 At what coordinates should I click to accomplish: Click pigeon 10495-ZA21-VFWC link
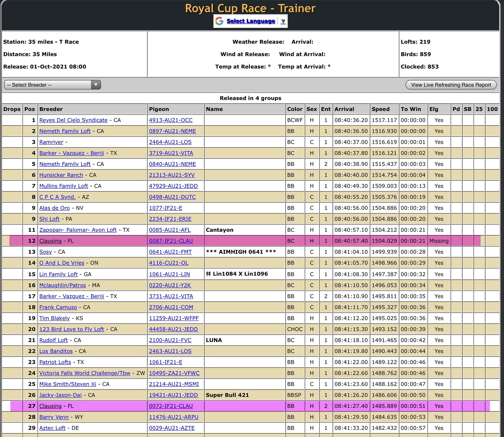tap(174, 373)
